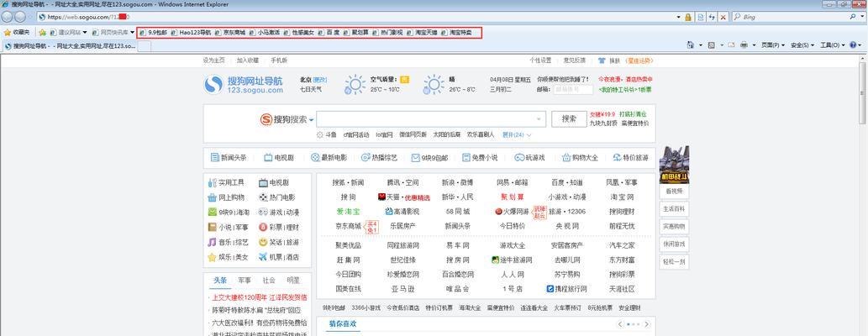Click the 设为主页 link
Viewport: 868px width, 336px height.
pos(213,60)
